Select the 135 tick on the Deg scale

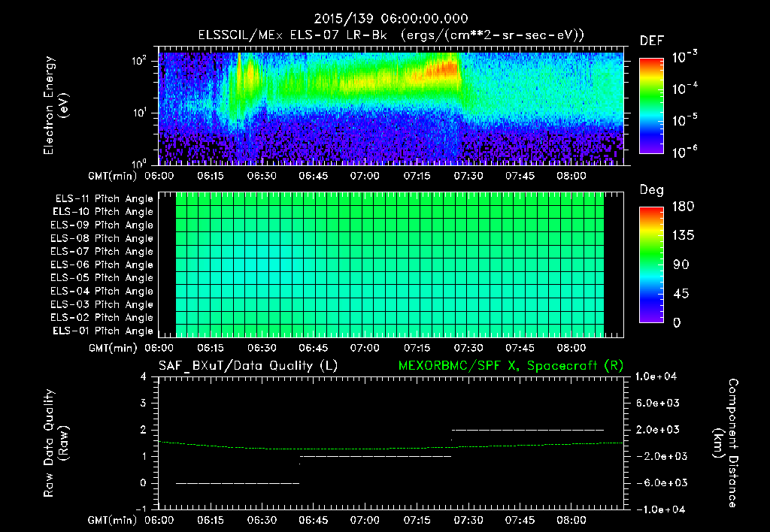(x=684, y=236)
